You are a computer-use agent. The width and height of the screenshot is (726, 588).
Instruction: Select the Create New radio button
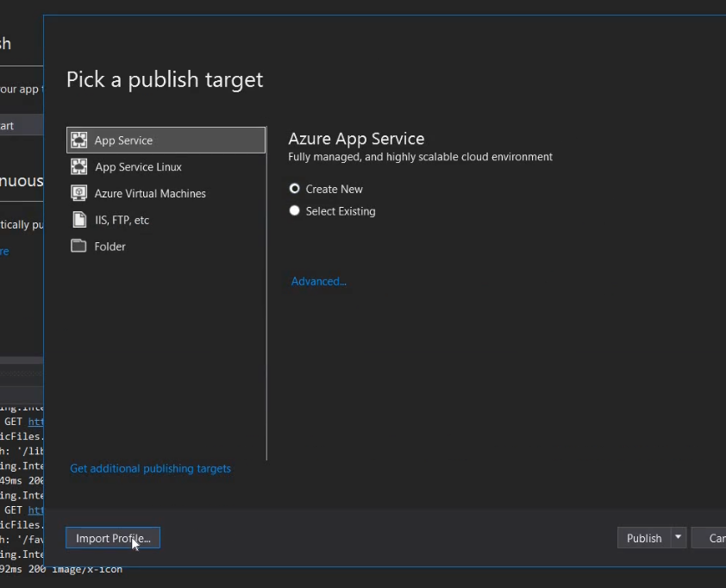(295, 189)
